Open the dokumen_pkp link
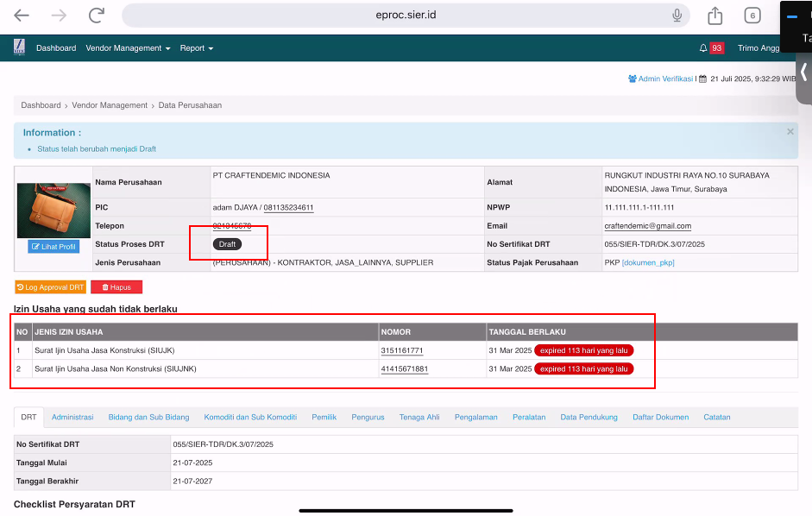Screen dimensions: 812x516 pyautogui.click(x=648, y=262)
